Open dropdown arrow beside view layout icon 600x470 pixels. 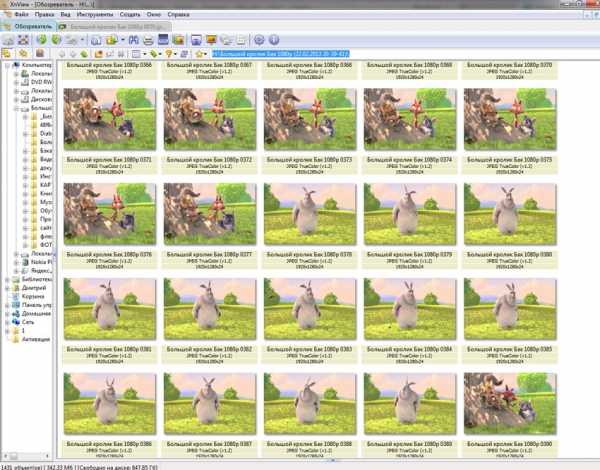[x=145, y=54]
